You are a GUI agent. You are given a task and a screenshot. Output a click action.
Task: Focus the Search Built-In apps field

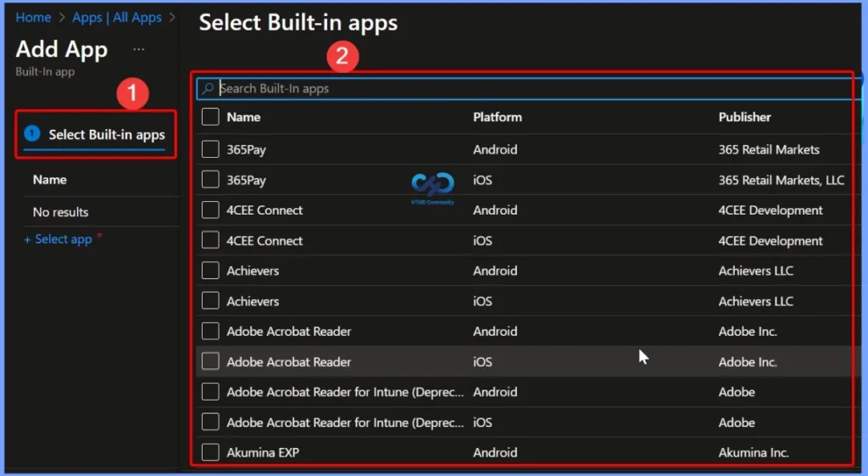pyautogui.click(x=529, y=88)
